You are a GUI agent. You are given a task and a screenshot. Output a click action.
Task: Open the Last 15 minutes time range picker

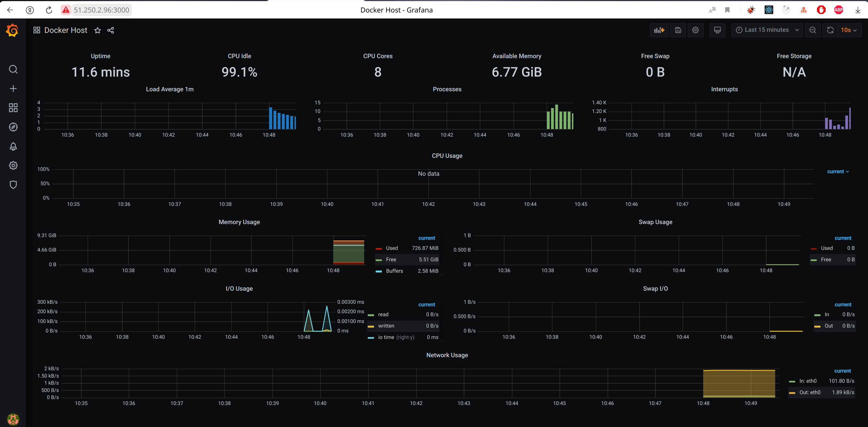[767, 30]
